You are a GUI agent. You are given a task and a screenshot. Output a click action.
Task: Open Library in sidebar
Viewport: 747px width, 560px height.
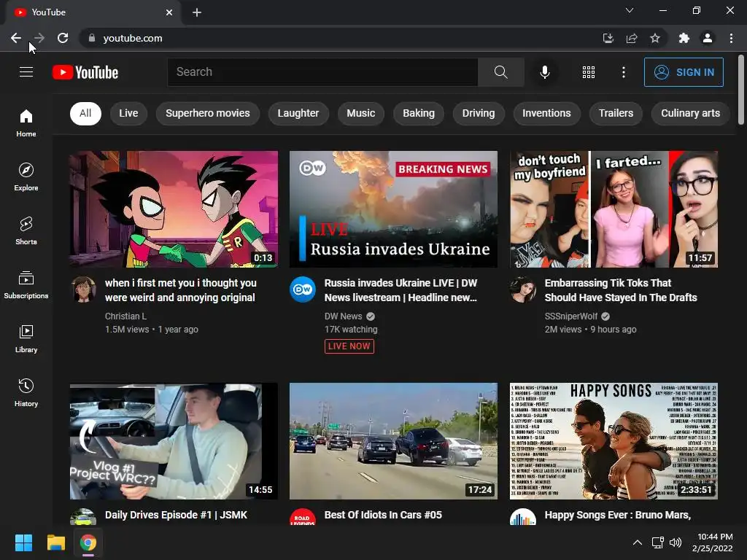point(26,338)
